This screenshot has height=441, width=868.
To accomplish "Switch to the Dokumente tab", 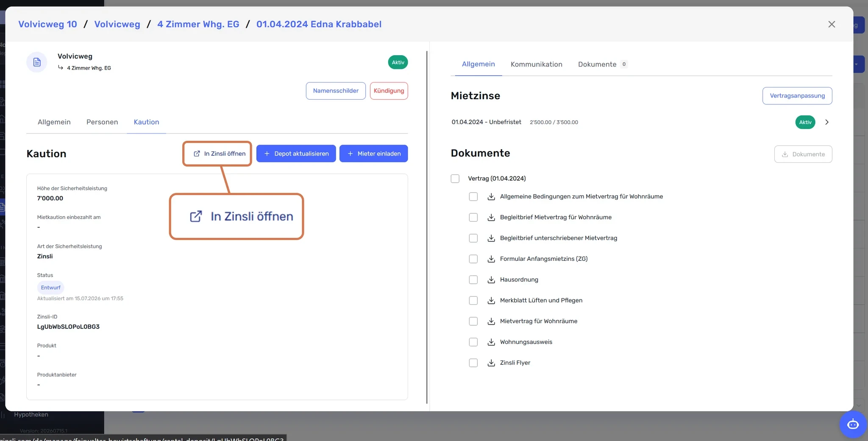I will point(602,64).
